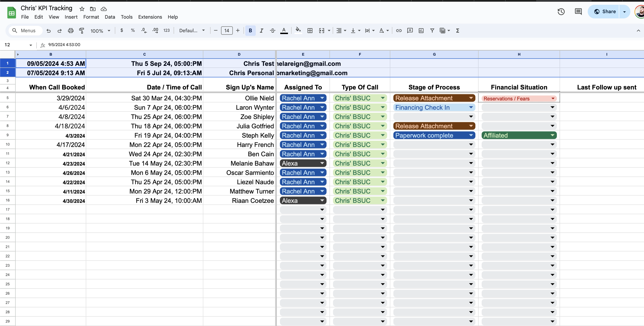
Task: Open the View menu
Action: tap(54, 17)
